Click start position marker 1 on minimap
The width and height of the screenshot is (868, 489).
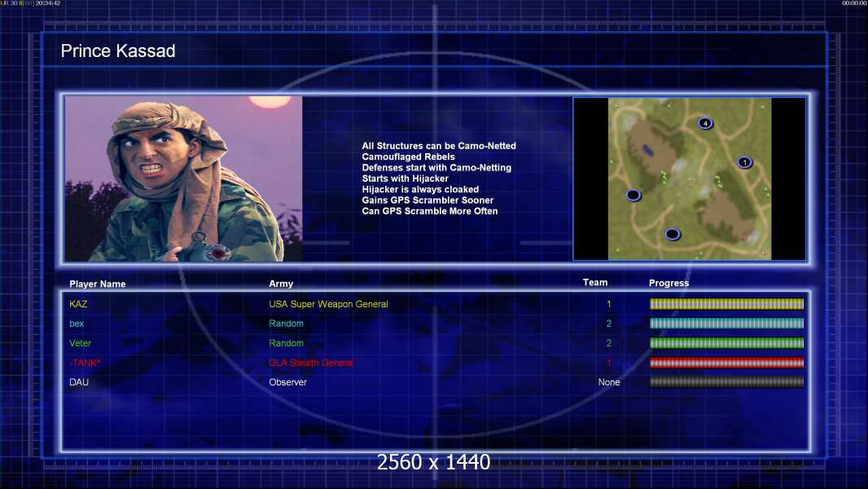coord(744,162)
